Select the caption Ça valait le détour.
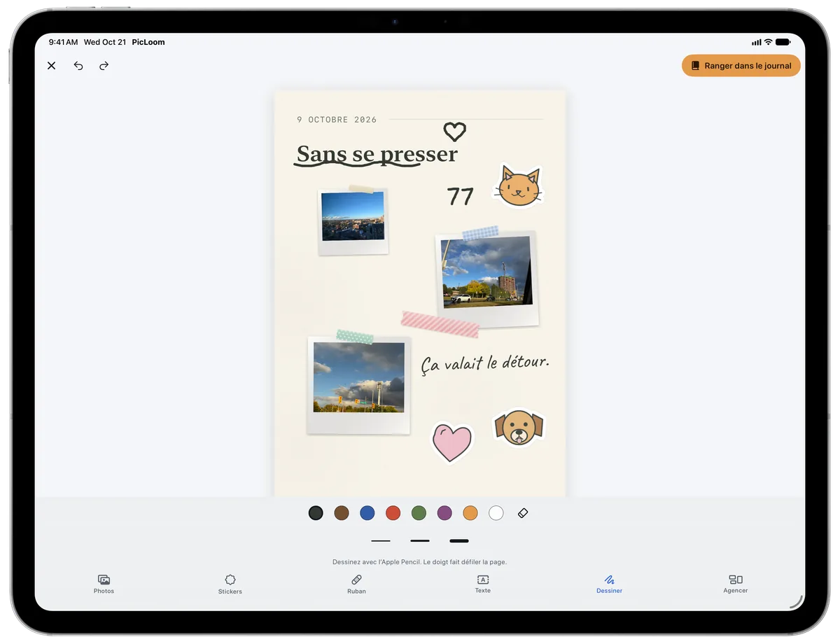This screenshot has height=644, width=840. tap(485, 363)
